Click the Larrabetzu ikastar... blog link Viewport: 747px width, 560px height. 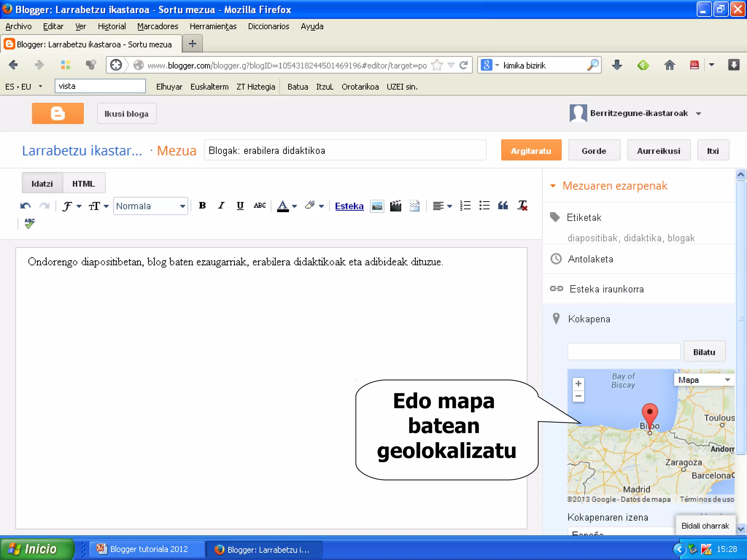point(82,150)
